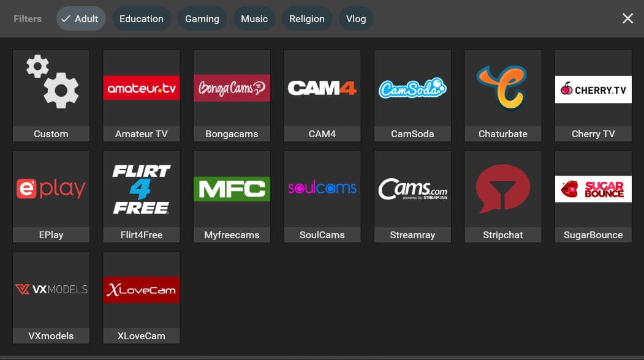Click the "Flirt4Free" caption
The width and height of the screenshot is (644, 360).
(142, 235)
